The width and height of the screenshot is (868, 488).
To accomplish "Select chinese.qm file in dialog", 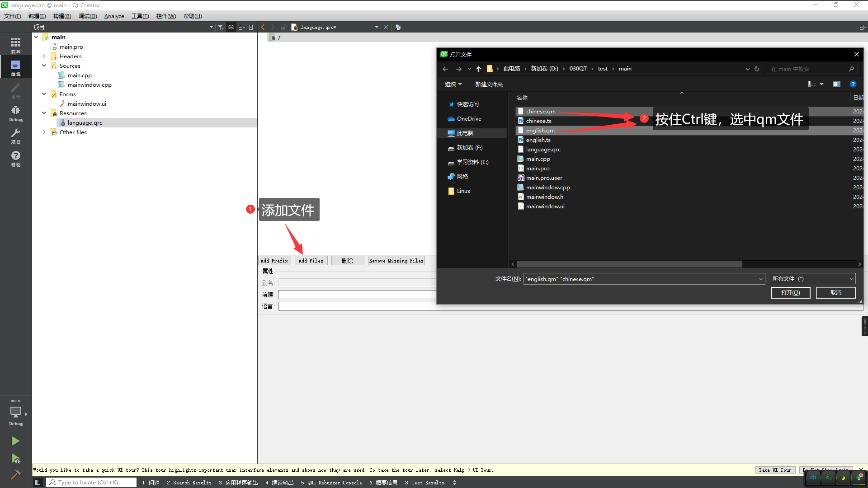I will tap(541, 111).
